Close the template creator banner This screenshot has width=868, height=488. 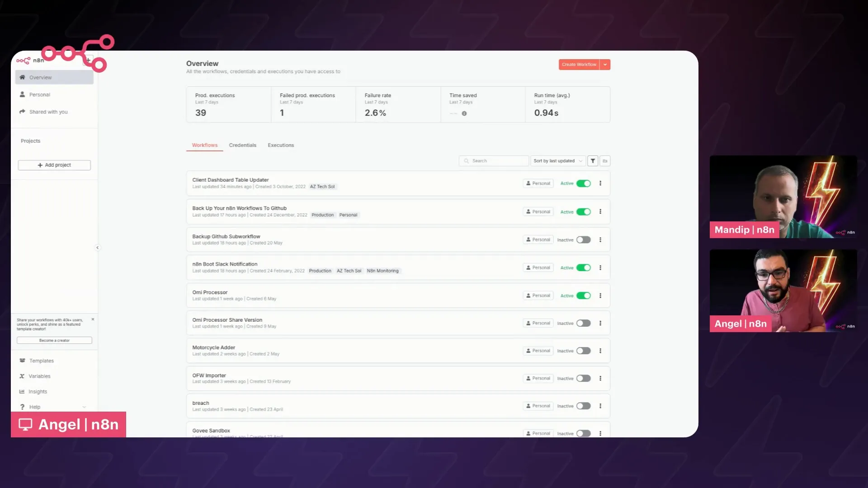[93, 319]
